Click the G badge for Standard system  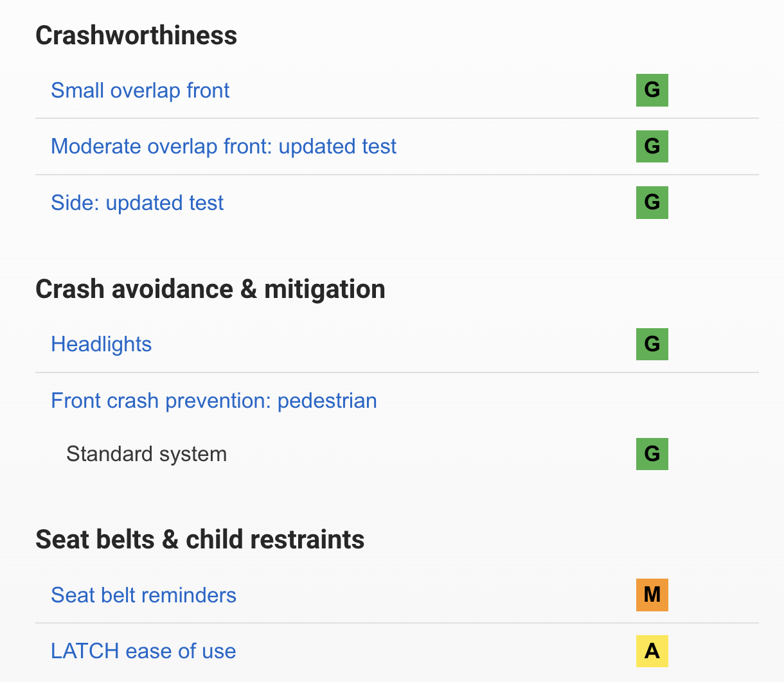pos(652,454)
